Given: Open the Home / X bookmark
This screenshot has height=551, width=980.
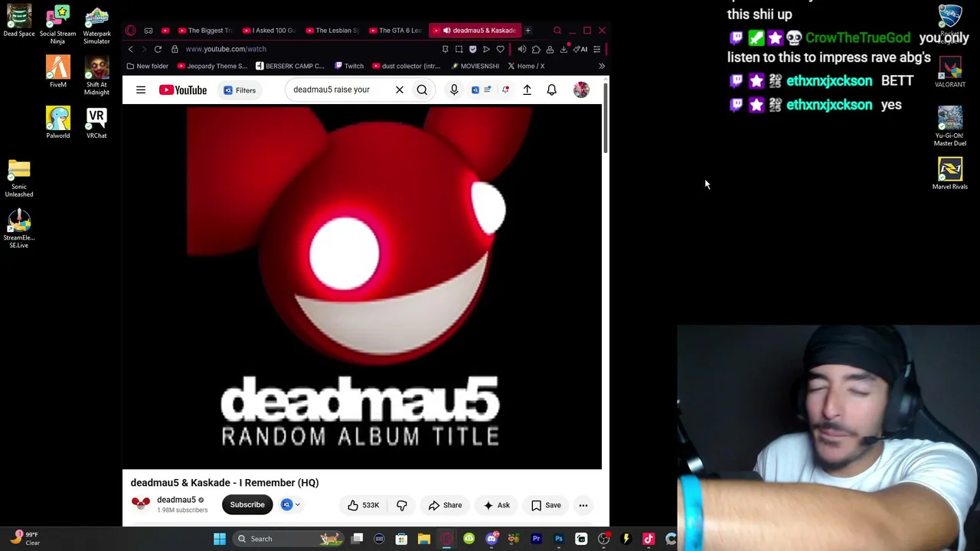Looking at the screenshot, I should tap(527, 66).
